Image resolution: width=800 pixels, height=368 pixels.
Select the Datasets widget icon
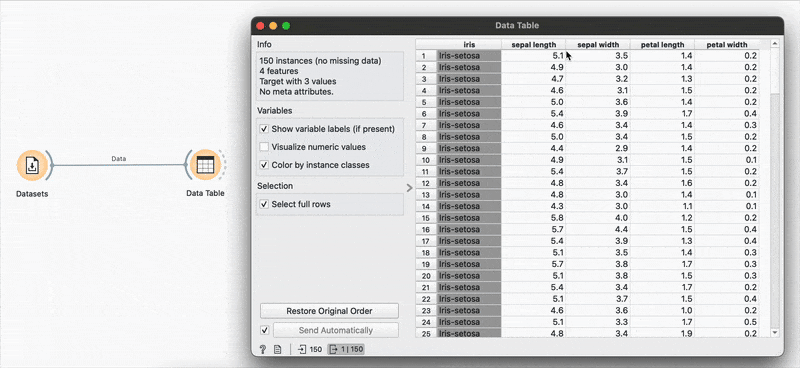(32, 165)
